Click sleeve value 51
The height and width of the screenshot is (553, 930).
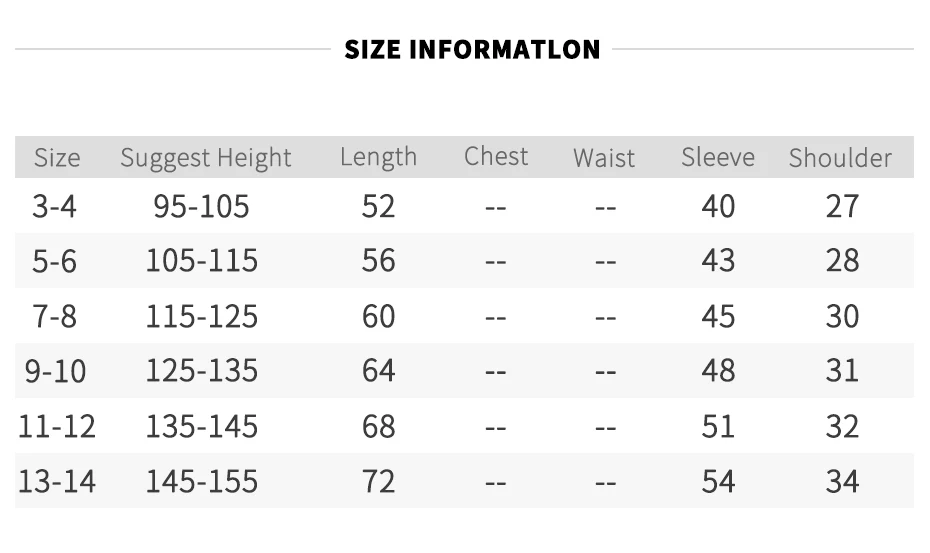(718, 427)
